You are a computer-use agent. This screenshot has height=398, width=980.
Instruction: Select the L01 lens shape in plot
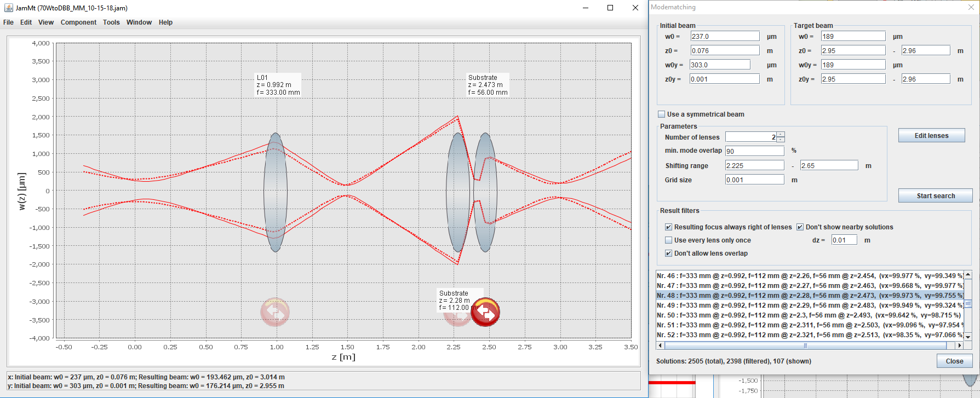276,192
